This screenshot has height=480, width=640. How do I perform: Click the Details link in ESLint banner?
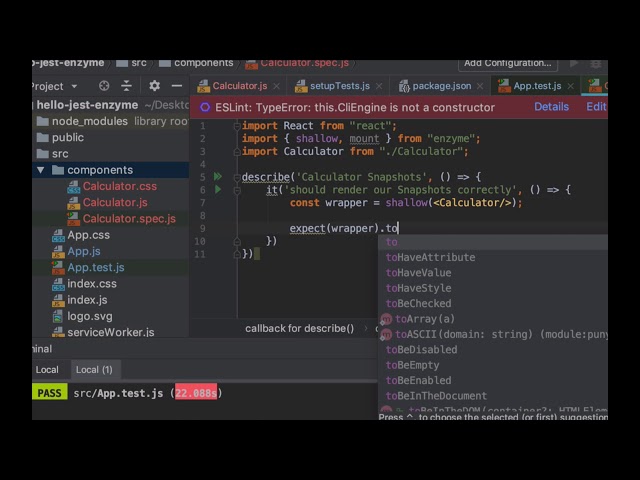[551, 107]
